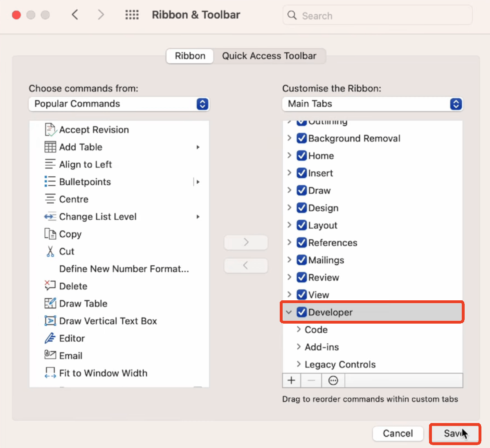Expand the Review tab chevron
This screenshot has height=448, width=490.
[289, 277]
